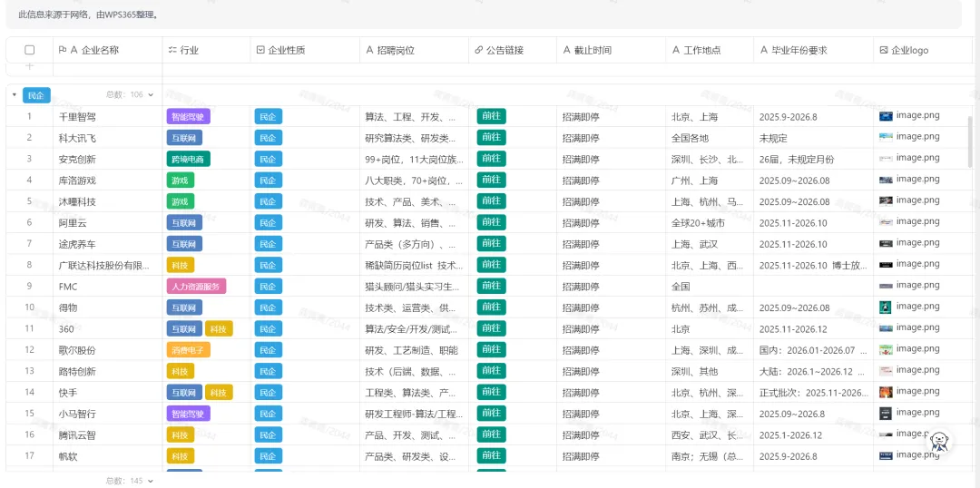The image size is (980, 488).
Task: Open the floating assistant mascot icon
Action: (937, 441)
